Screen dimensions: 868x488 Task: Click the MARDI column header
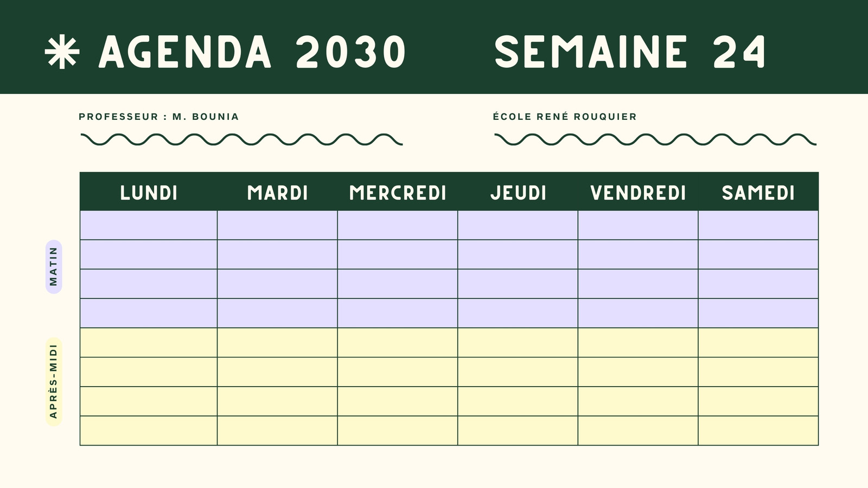coord(277,192)
